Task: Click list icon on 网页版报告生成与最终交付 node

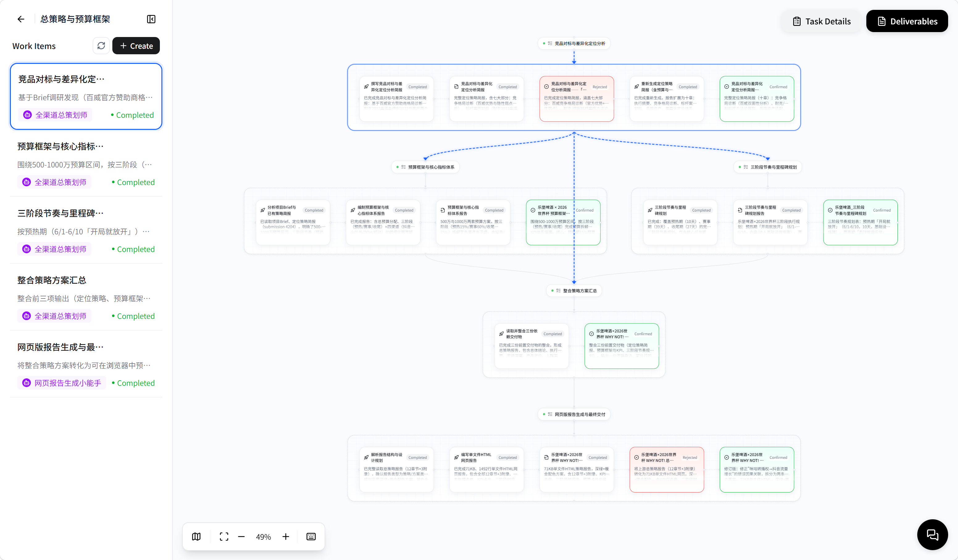Action: click(550, 414)
